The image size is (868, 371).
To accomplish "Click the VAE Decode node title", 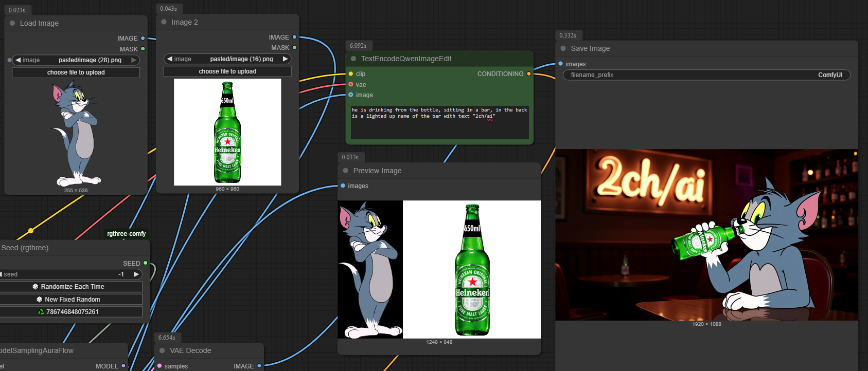I will click(x=190, y=350).
